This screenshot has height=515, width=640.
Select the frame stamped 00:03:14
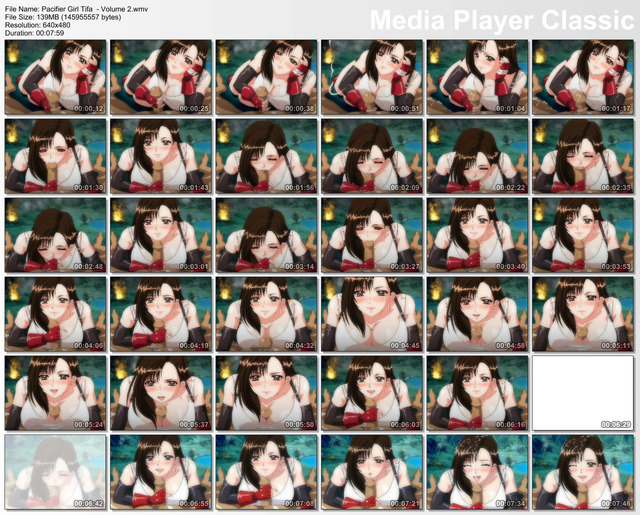tap(266, 235)
